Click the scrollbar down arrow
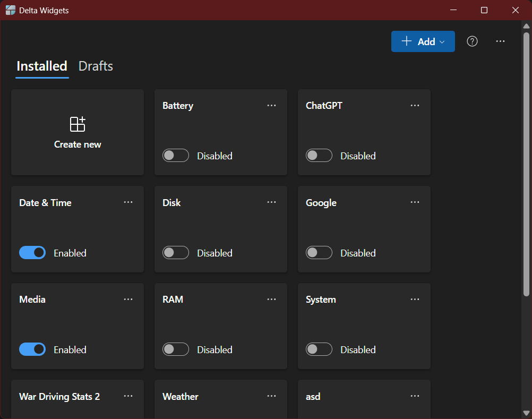Screen dimensions: 532x419 point(526,413)
